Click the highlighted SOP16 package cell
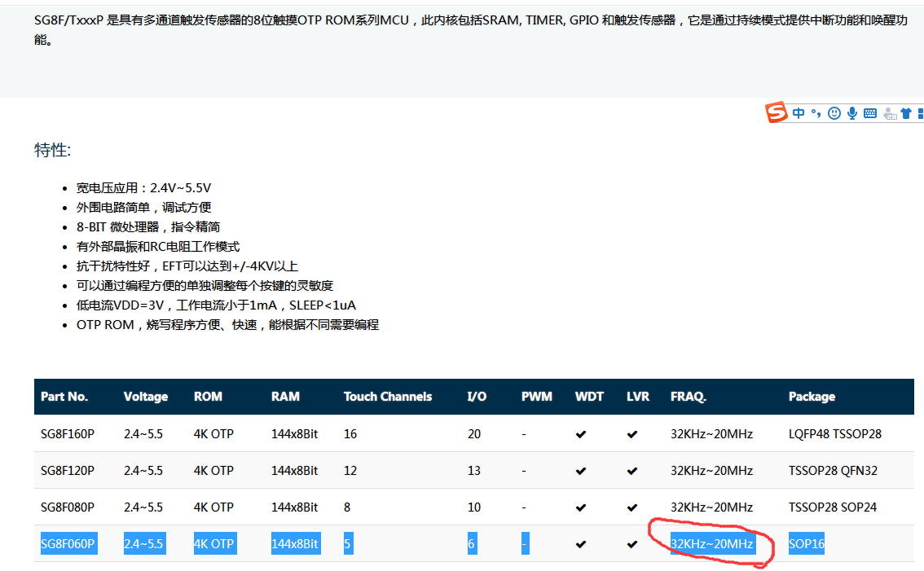The height and width of the screenshot is (571, 924). click(x=806, y=544)
